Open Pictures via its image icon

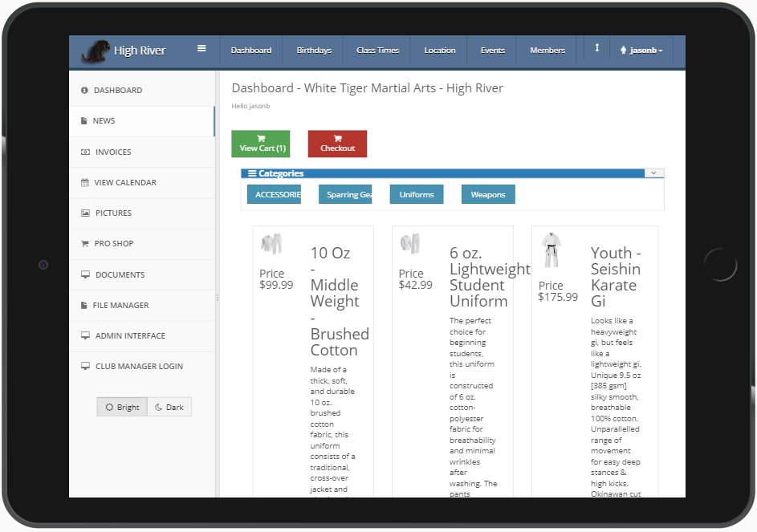pyautogui.click(x=85, y=213)
